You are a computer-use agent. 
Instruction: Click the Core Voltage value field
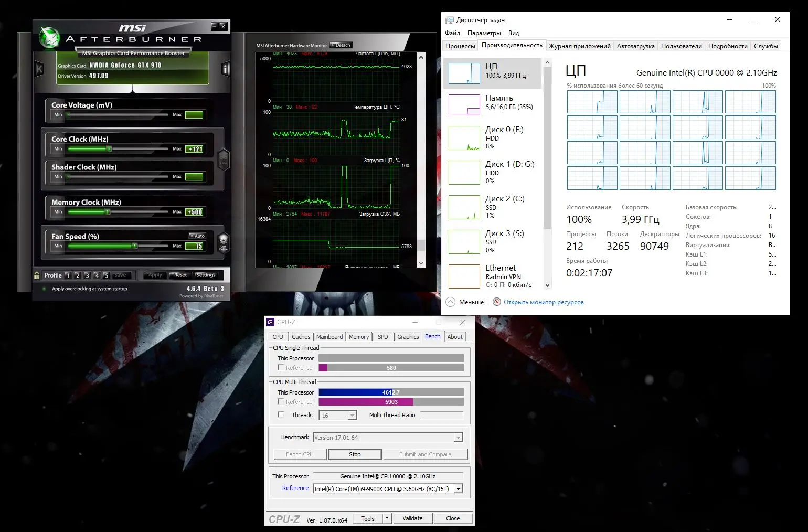pos(194,115)
